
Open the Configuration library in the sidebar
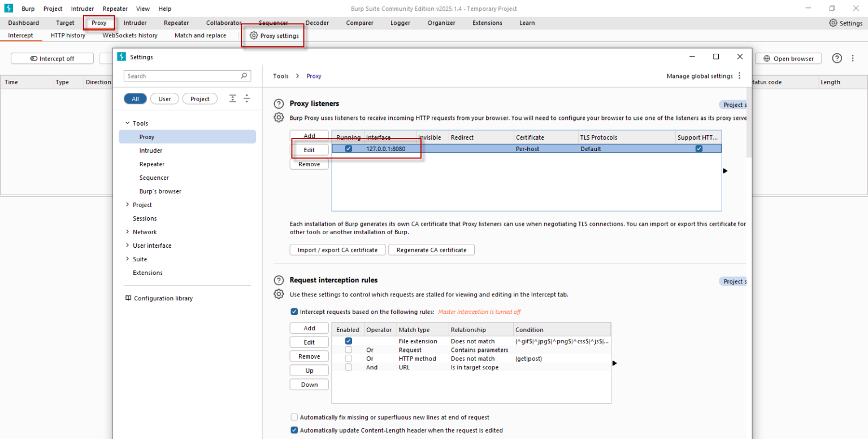point(163,298)
